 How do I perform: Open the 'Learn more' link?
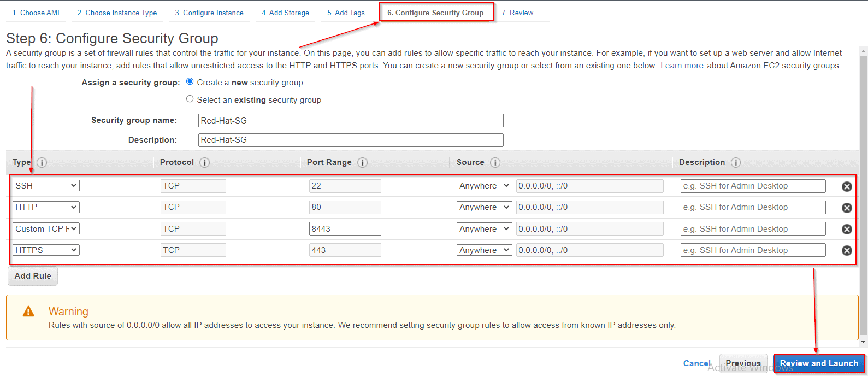[682, 66]
